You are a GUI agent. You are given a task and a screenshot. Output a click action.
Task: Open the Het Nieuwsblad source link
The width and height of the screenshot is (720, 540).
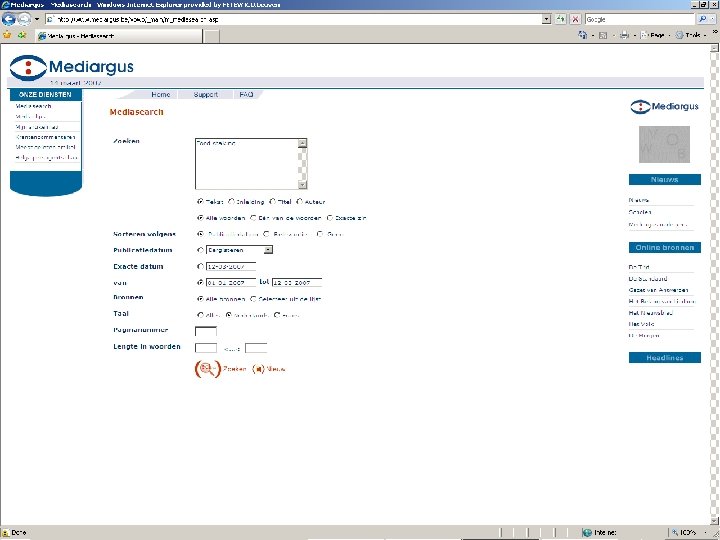pos(651,313)
